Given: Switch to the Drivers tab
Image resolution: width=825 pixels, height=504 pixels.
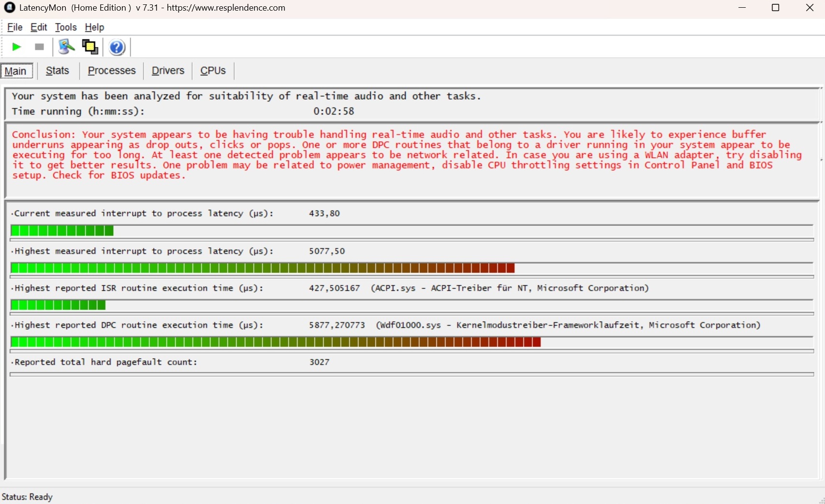Looking at the screenshot, I should pyautogui.click(x=168, y=71).
